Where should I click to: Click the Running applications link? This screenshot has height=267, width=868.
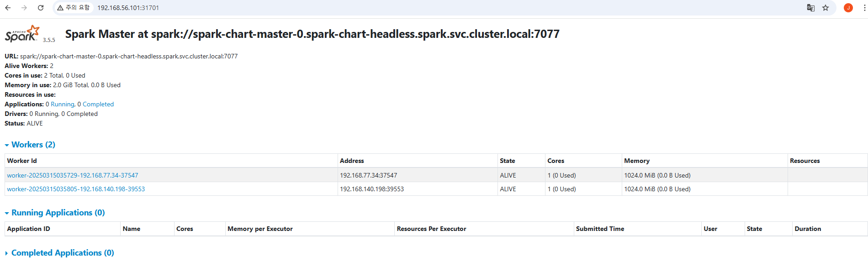62,104
